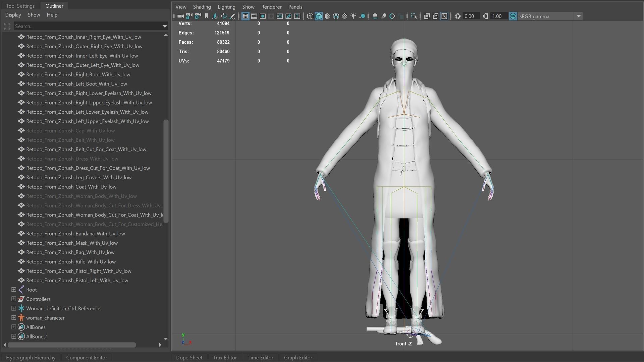
Task: Open Hypergraph Hierarchy button
Action: (31, 358)
